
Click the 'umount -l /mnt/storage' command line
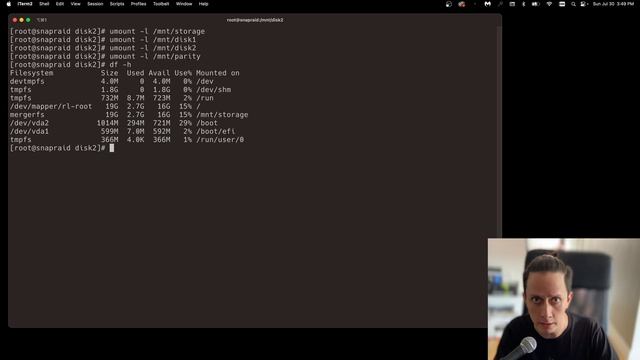pos(157,31)
